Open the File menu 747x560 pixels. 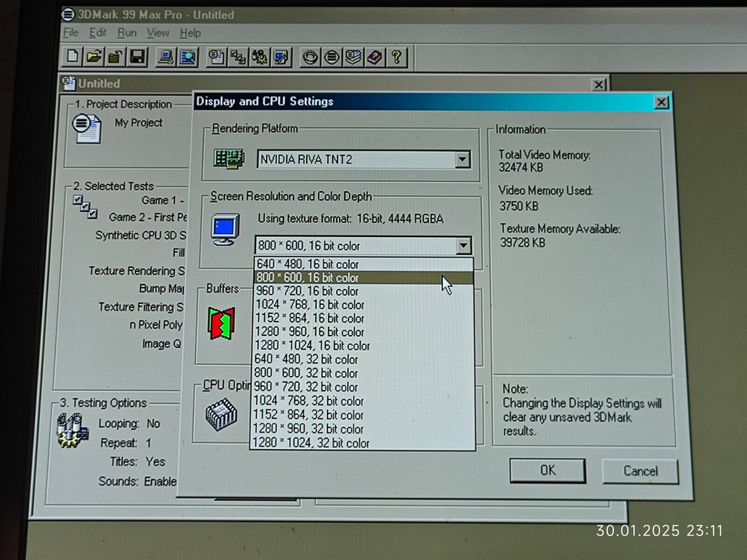[71, 33]
